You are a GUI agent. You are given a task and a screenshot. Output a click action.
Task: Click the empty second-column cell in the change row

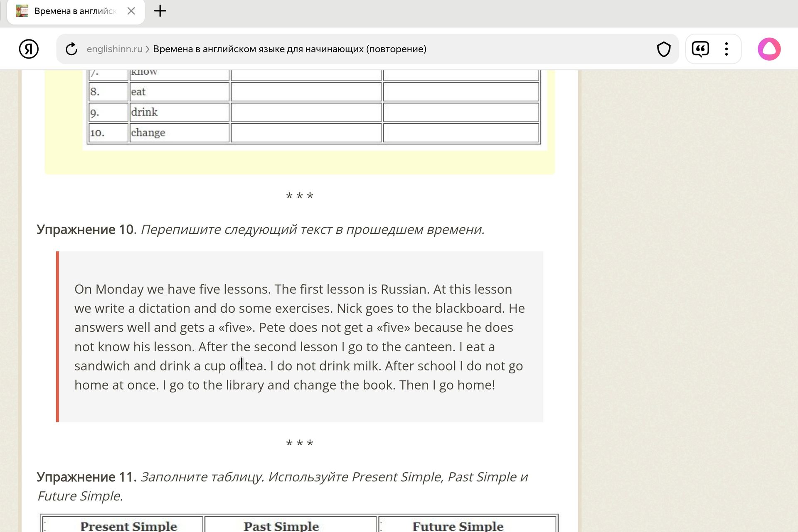point(306,132)
